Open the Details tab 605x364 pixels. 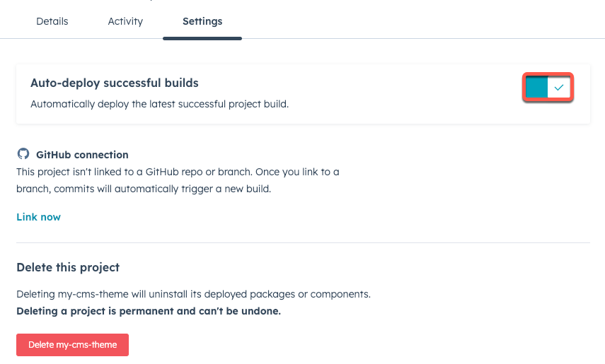[x=52, y=21]
